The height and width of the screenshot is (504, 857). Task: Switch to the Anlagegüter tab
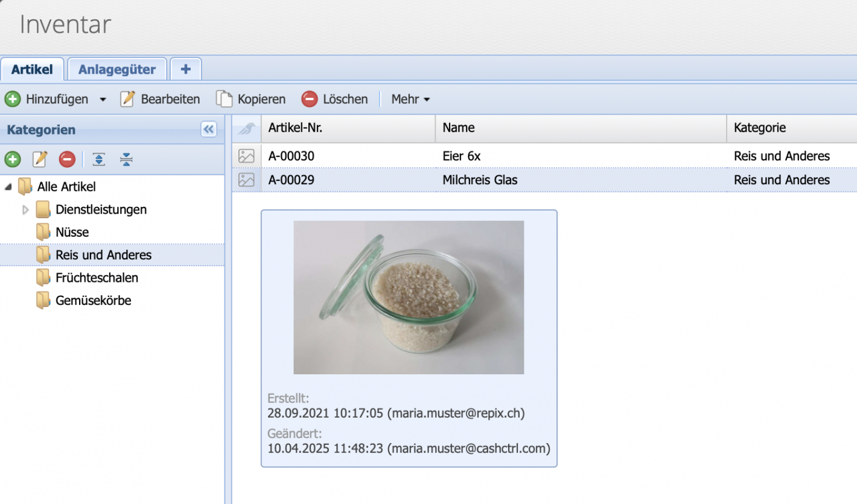pyautogui.click(x=116, y=68)
